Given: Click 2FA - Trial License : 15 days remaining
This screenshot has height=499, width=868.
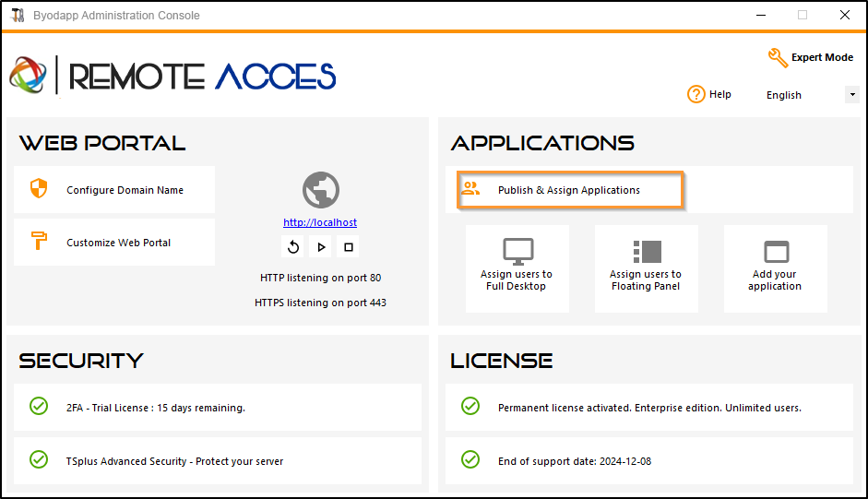Looking at the screenshot, I should 156,409.
